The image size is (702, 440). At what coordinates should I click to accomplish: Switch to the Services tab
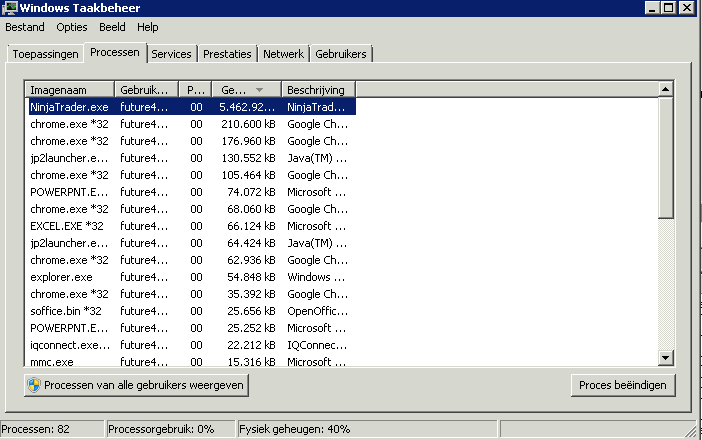[x=171, y=54]
